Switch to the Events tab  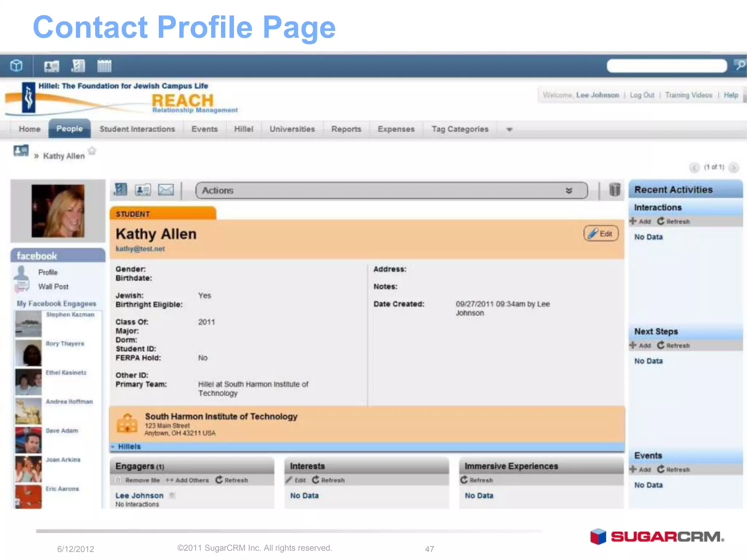[204, 129]
